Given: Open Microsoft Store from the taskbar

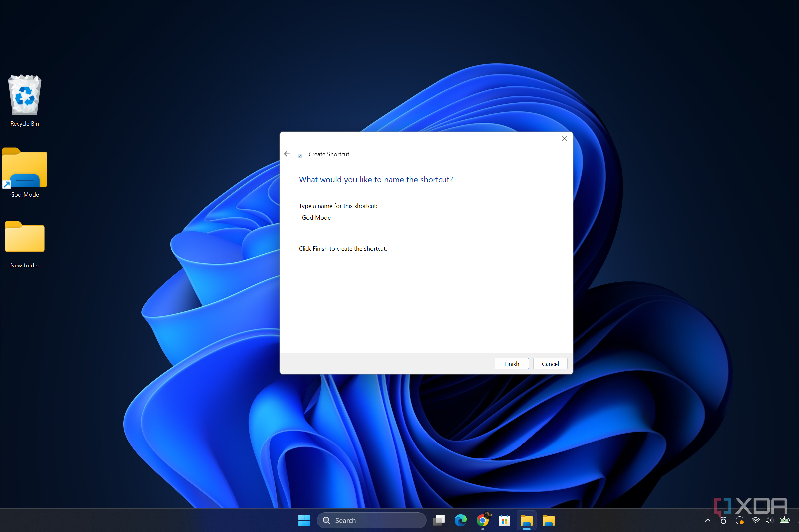Looking at the screenshot, I should tap(504, 520).
